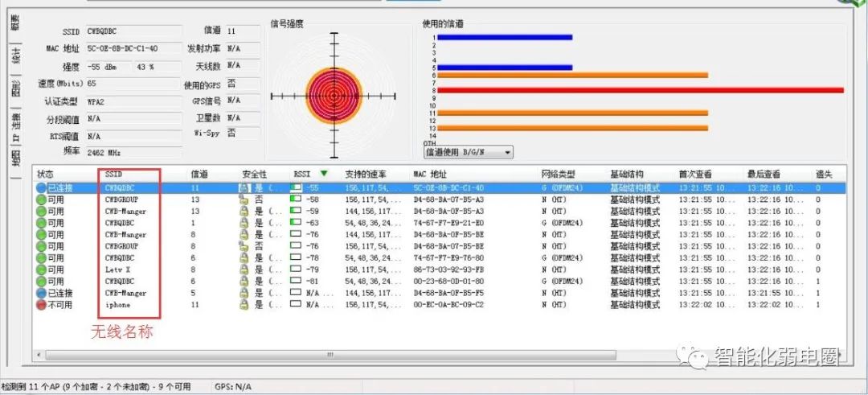Click the RSSI signal bar icon showing -63
The height and width of the screenshot is (395, 868).
pos(296,224)
